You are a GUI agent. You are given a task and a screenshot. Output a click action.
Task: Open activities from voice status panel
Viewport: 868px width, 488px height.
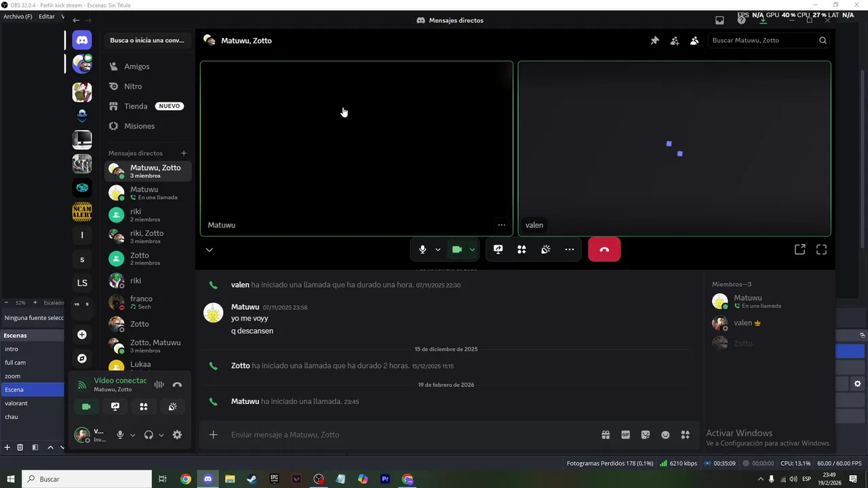[x=144, y=407]
